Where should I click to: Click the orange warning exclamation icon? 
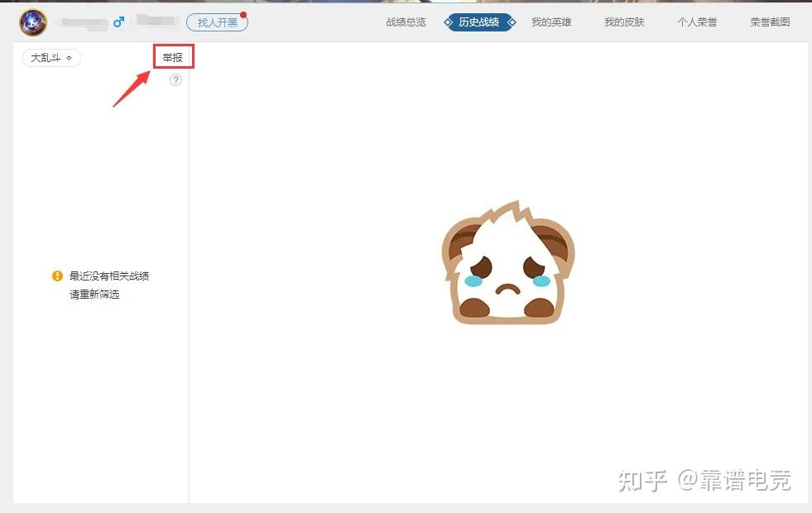[x=57, y=276]
